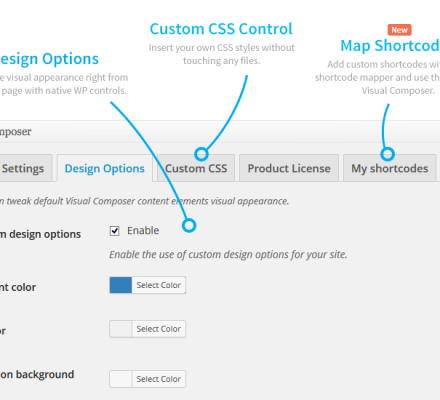Click the Design Options blue heading
Viewport: 440px width, 400px height.
[x=49, y=59]
